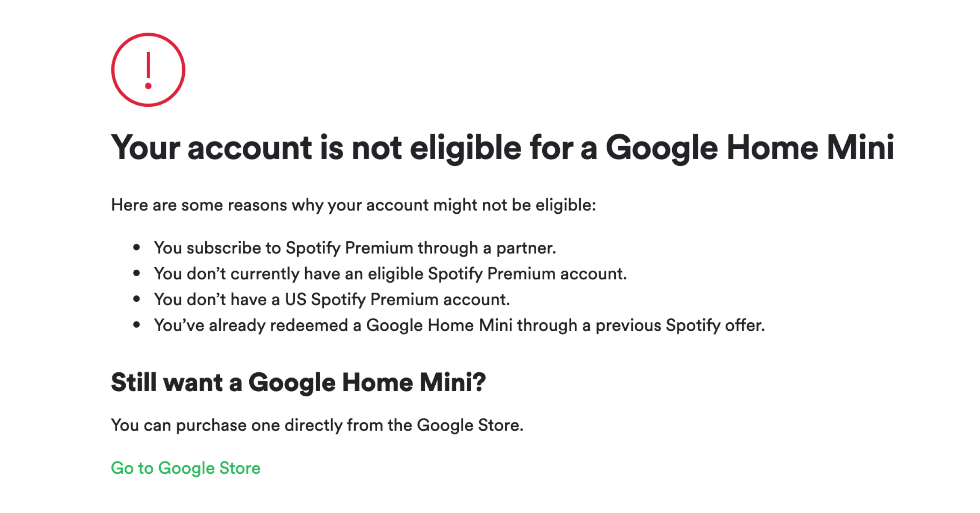Open the Go to Google Store link

pyautogui.click(x=186, y=468)
